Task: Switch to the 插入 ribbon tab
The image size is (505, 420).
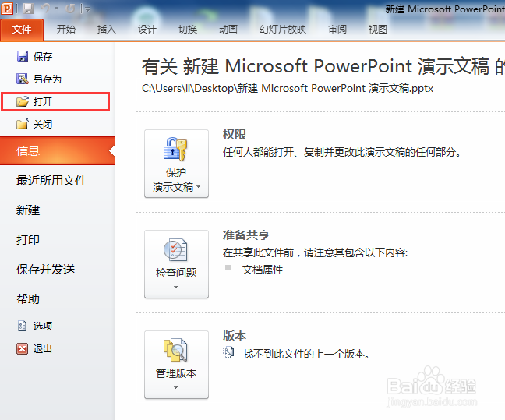Action: (107, 30)
